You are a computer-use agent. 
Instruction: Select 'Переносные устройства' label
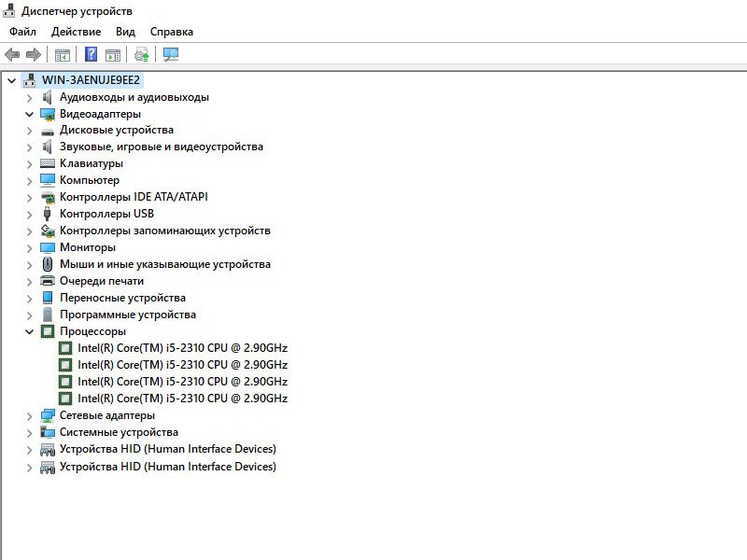[122, 298]
